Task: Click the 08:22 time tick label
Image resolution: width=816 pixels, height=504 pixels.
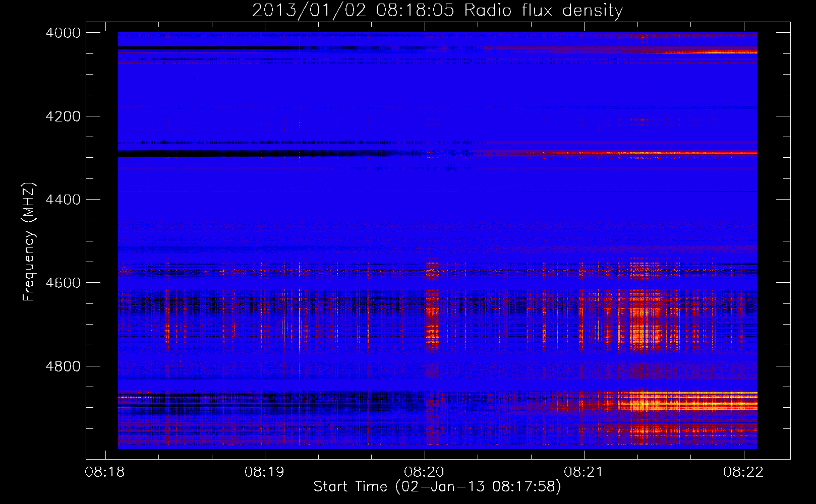Action: pyautogui.click(x=743, y=472)
